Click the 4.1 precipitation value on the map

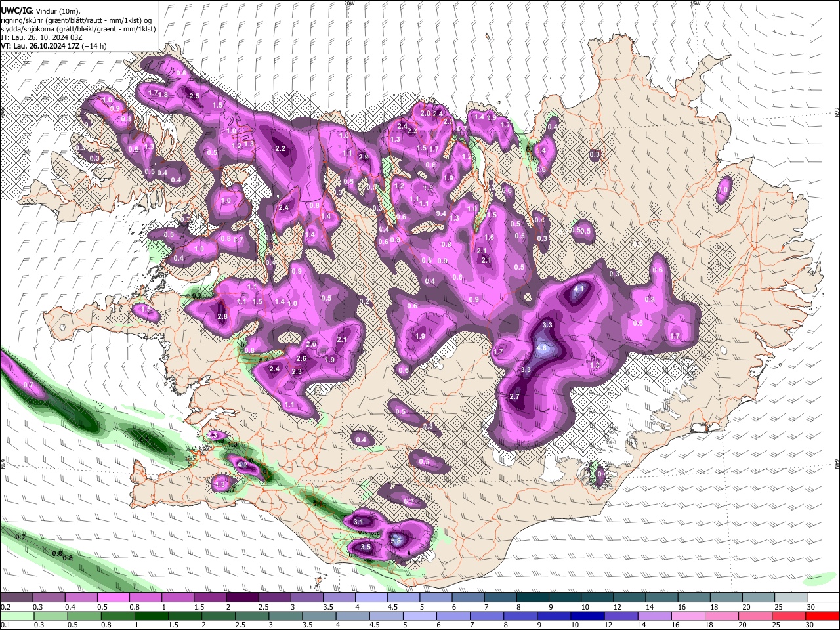579,289
